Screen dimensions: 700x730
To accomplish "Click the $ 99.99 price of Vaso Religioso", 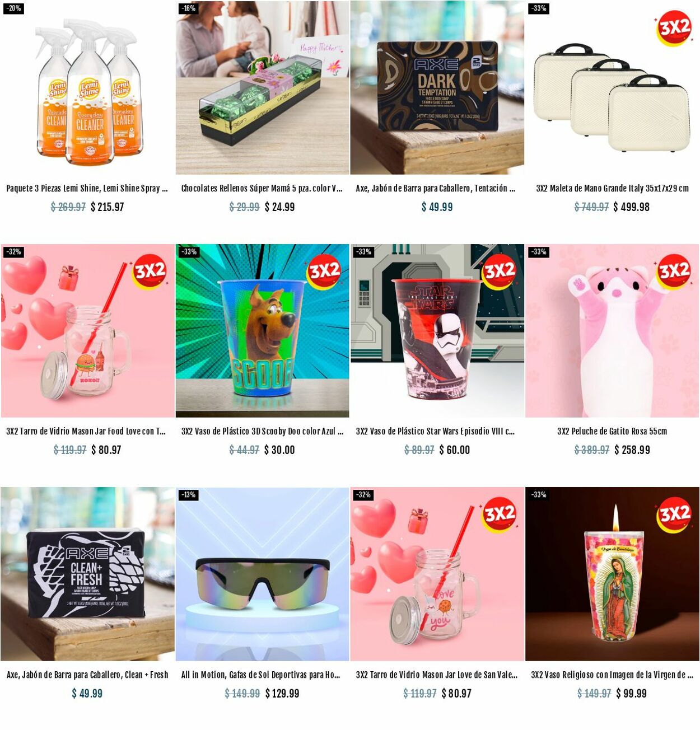I will pos(631,694).
